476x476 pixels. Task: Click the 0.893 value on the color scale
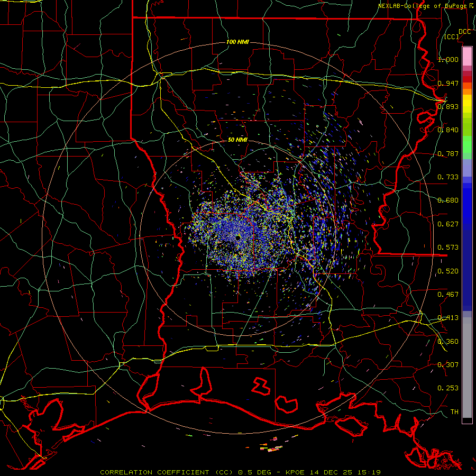[448, 106]
